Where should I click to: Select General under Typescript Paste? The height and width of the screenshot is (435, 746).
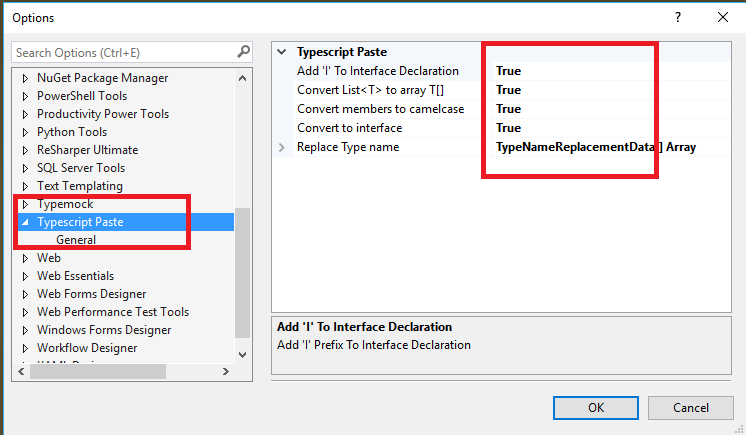point(76,240)
